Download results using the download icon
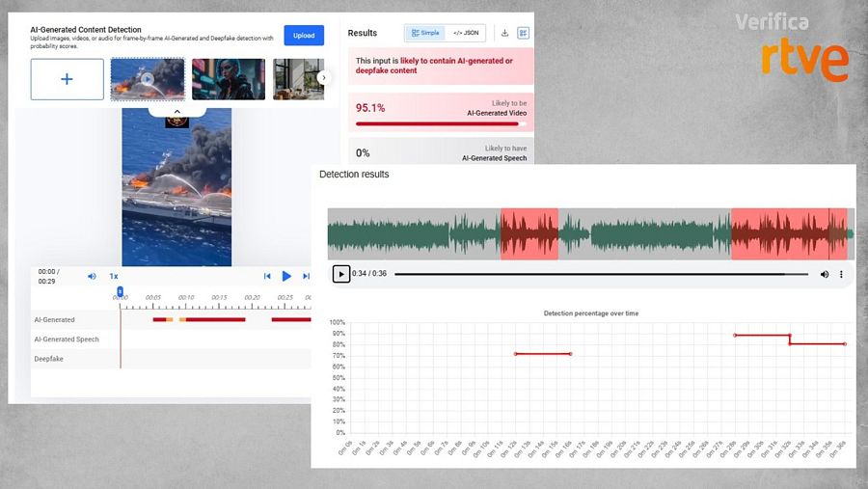The width and height of the screenshot is (868, 489). (503, 33)
